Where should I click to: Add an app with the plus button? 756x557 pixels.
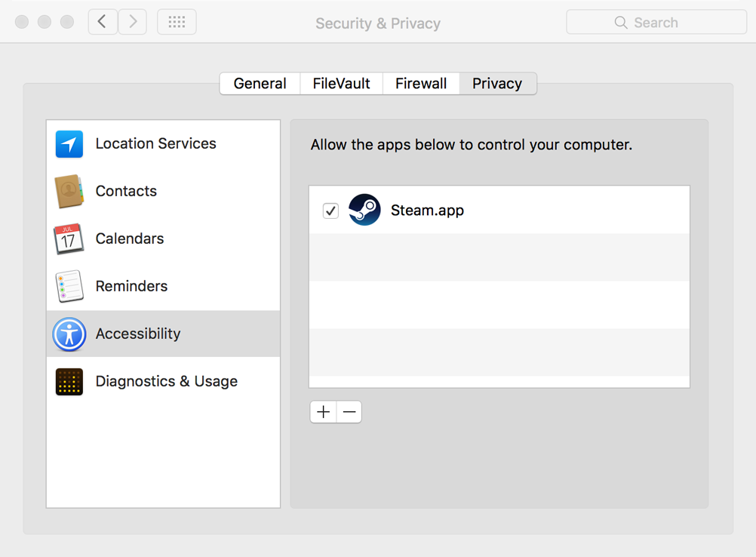[x=323, y=412]
